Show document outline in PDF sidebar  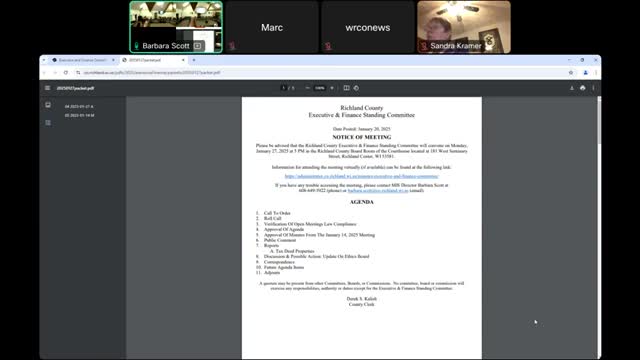(x=48, y=122)
